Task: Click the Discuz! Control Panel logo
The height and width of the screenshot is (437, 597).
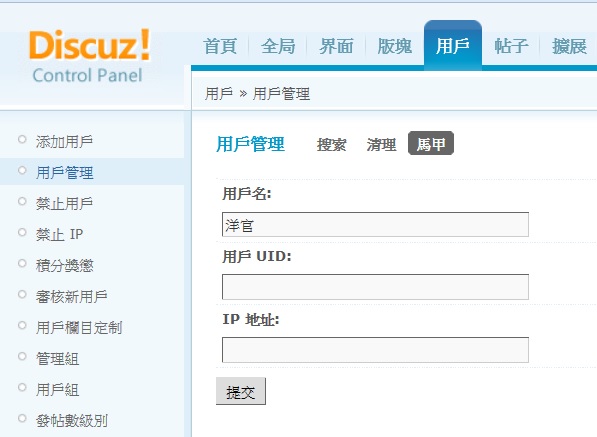Action: [x=89, y=56]
